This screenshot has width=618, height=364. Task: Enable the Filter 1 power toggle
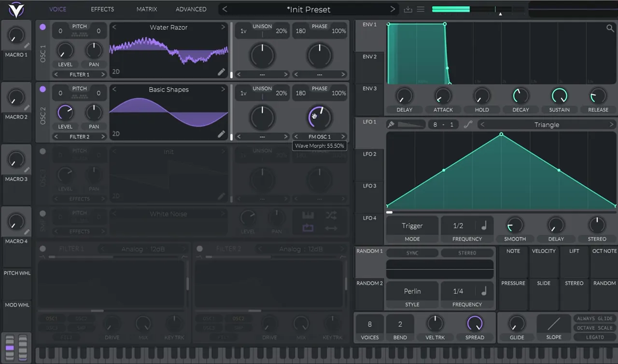pos(42,249)
